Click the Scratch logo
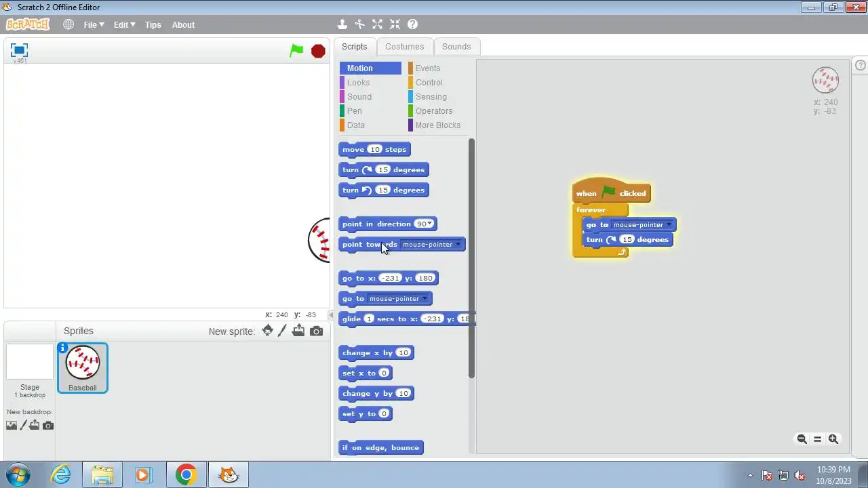 click(28, 24)
